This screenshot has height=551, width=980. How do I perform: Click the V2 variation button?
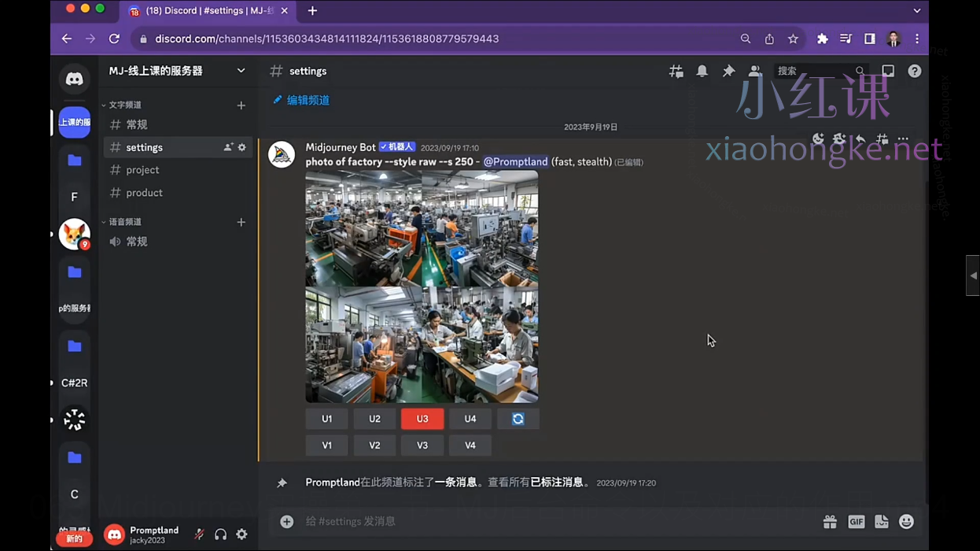pyautogui.click(x=374, y=446)
